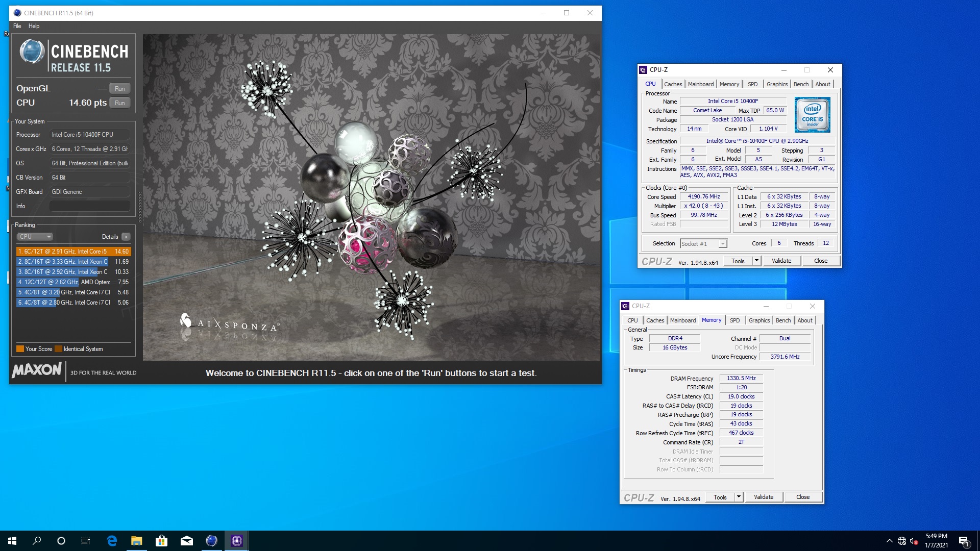Open Graphics tab in lower CPU-Z
The width and height of the screenshot is (980, 551).
[x=759, y=320]
